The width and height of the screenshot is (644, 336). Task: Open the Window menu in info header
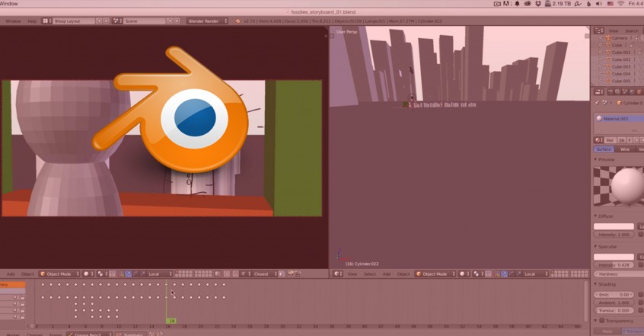click(x=13, y=21)
